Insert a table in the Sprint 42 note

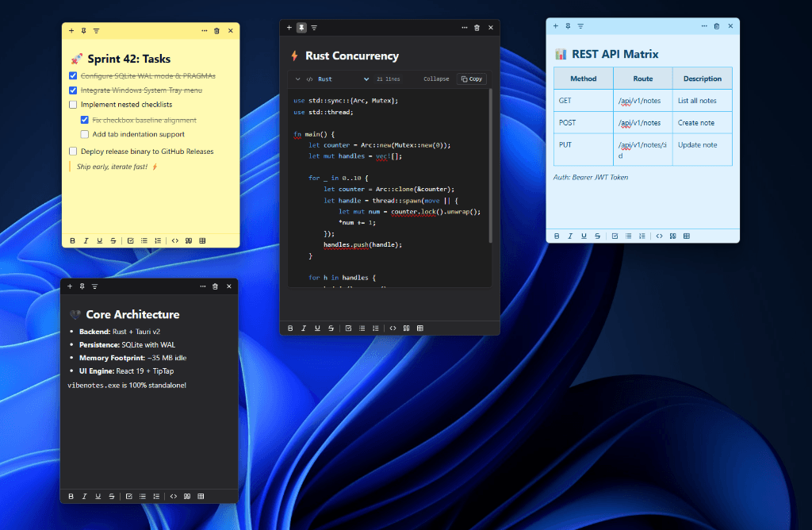[x=202, y=241]
